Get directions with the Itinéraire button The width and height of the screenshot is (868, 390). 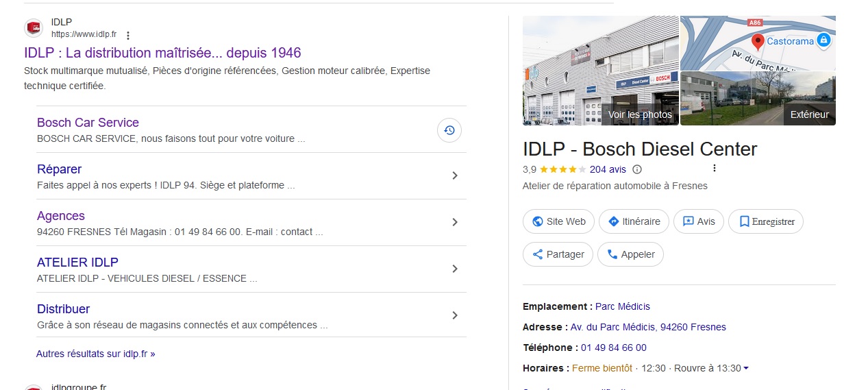coord(634,221)
